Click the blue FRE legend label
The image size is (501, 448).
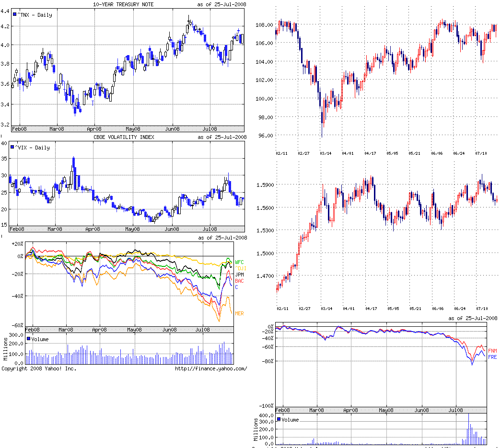(x=492, y=357)
